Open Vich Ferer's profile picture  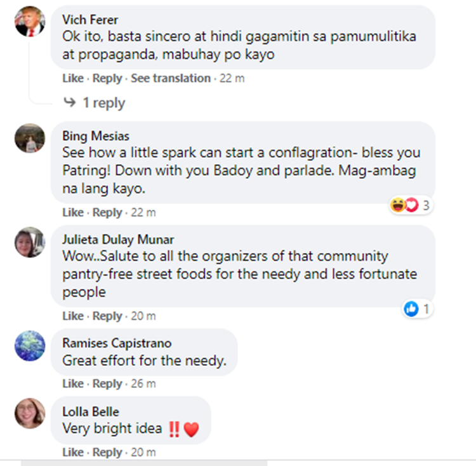[x=30, y=21]
